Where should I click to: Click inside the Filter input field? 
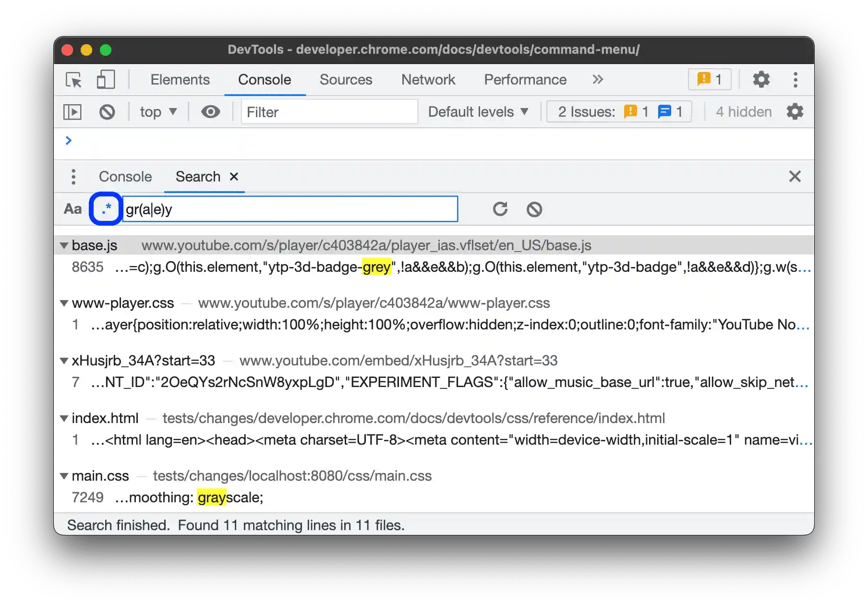coord(329,111)
